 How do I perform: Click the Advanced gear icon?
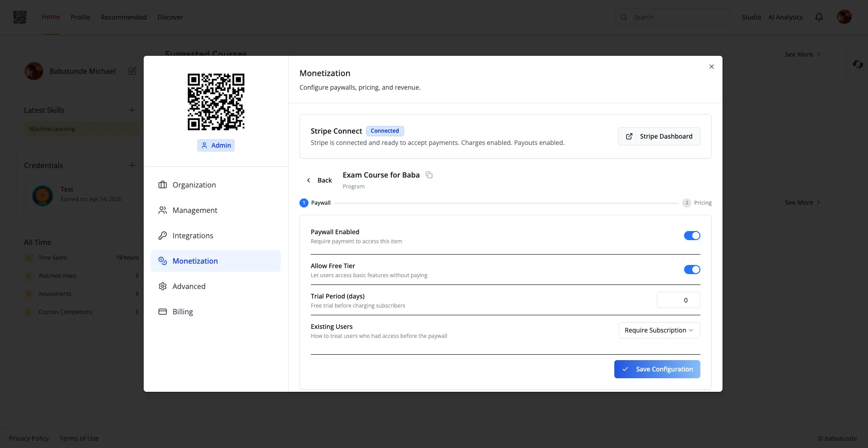[x=163, y=286]
